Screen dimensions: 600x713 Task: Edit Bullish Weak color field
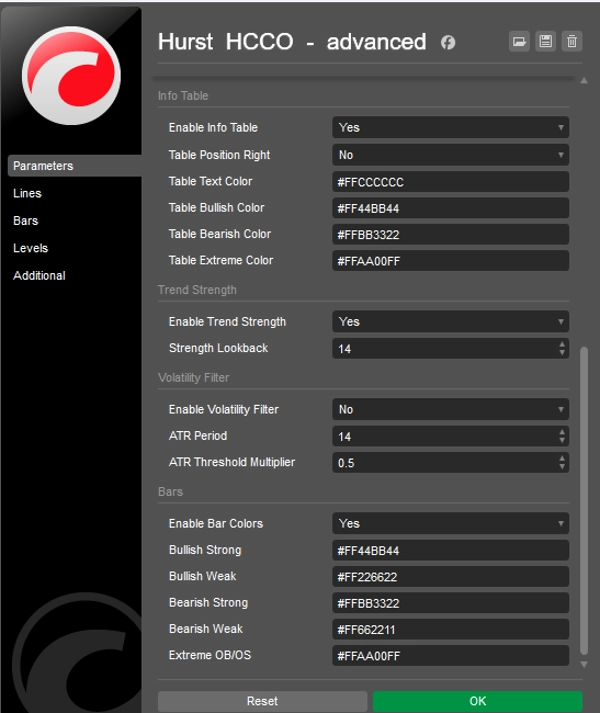pyautogui.click(x=450, y=577)
